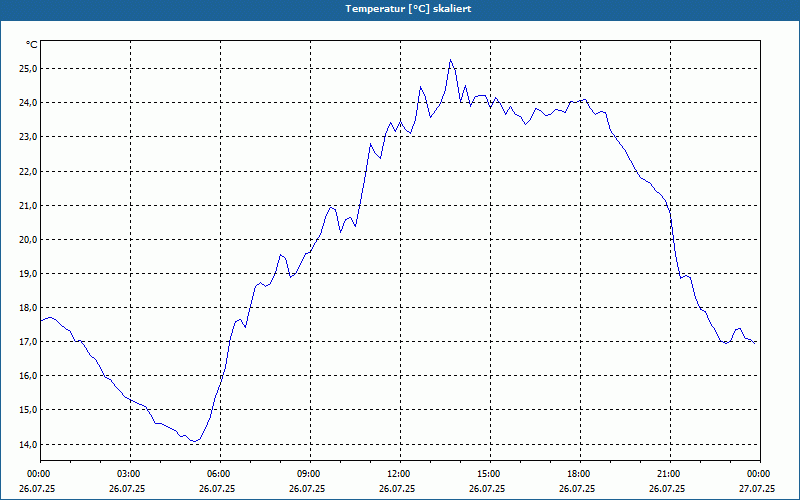Pick the '26.07.25' date beneath 21:00

point(667,488)
